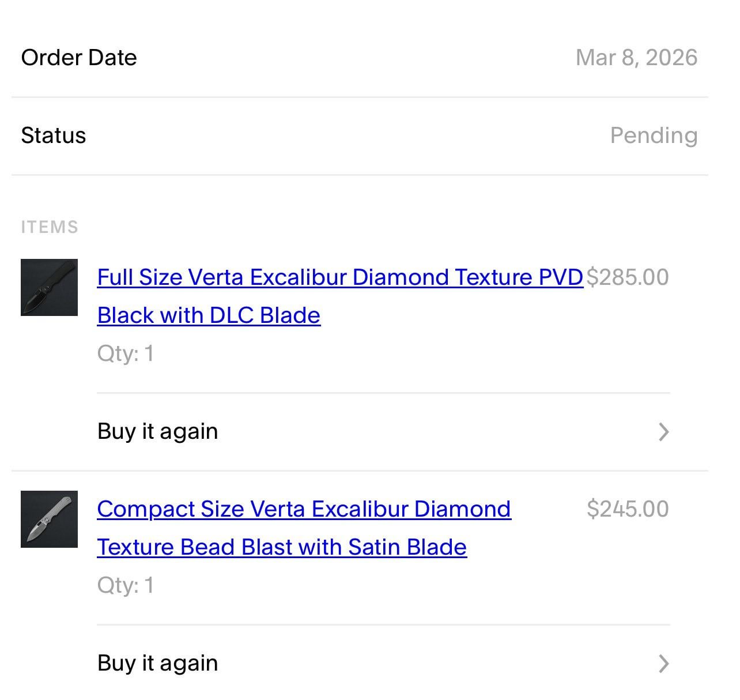Image resolution: width=740 pixels, height=700 pixels.
Task: Expand chevron beside Compact knife's Buy it again
Action: coord(663,664)
